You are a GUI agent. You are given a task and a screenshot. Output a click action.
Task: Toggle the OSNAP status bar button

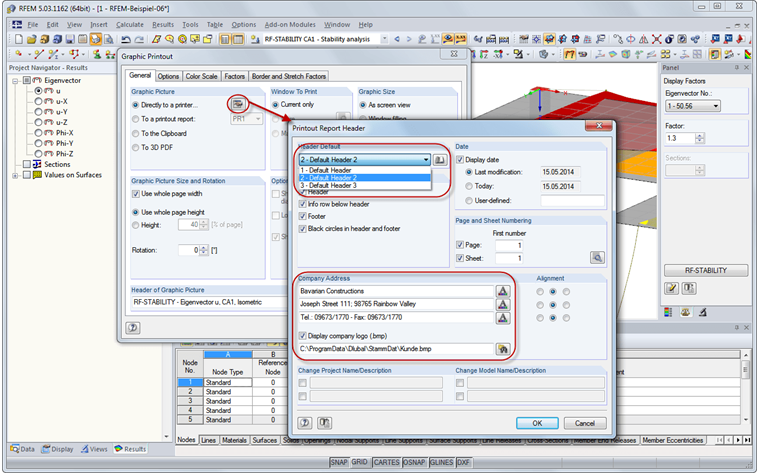tap(413, 462)
